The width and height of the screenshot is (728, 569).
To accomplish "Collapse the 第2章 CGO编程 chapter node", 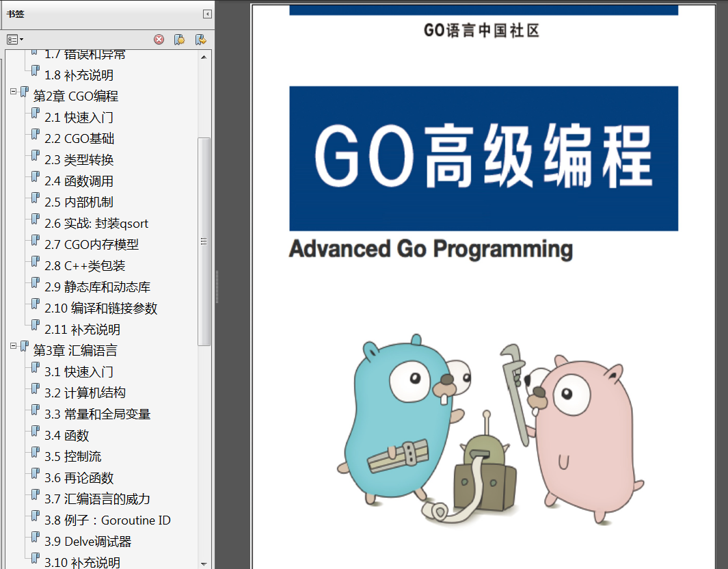I will pos(14,92).
